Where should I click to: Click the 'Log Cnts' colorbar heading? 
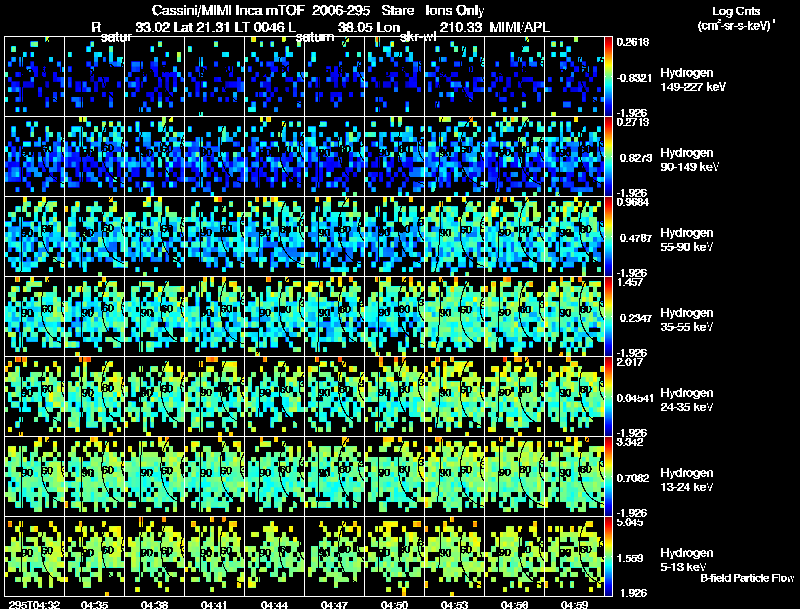pos(736,11)
